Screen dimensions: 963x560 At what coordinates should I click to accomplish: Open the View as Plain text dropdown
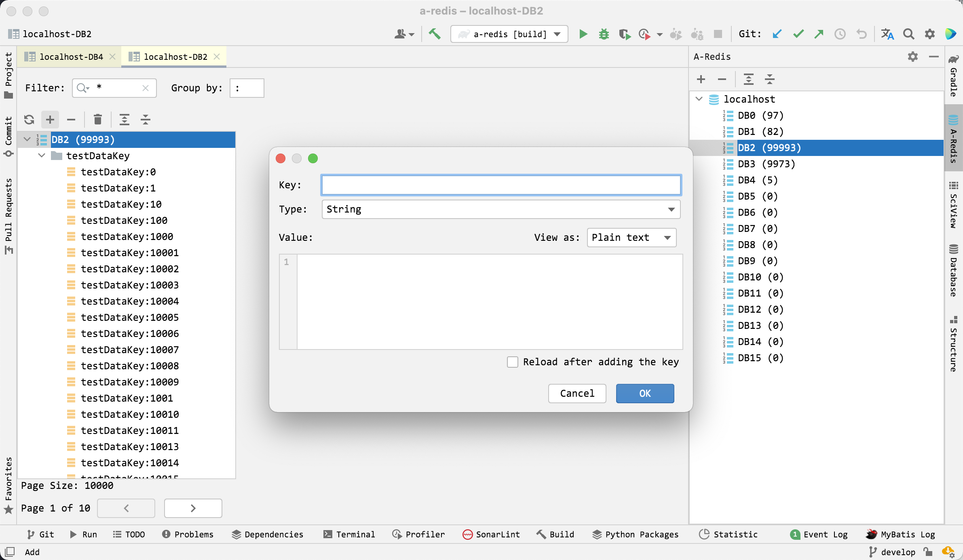point(631,238)
